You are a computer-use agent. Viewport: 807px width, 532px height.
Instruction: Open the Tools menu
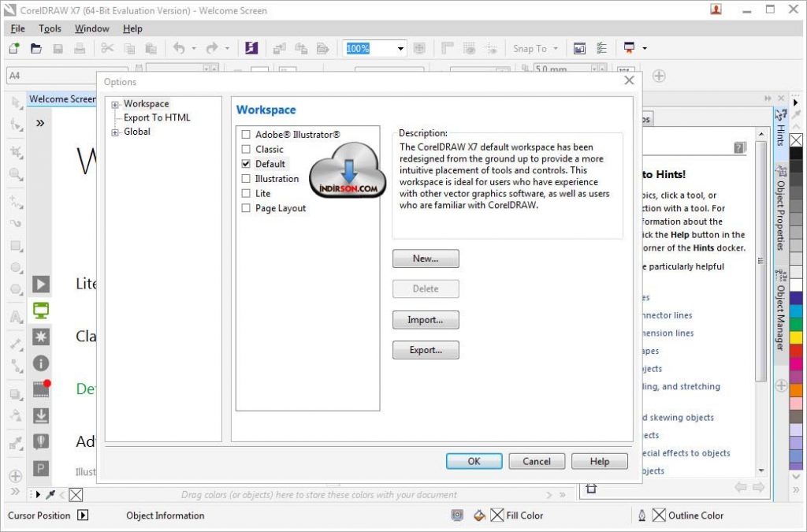50,29
